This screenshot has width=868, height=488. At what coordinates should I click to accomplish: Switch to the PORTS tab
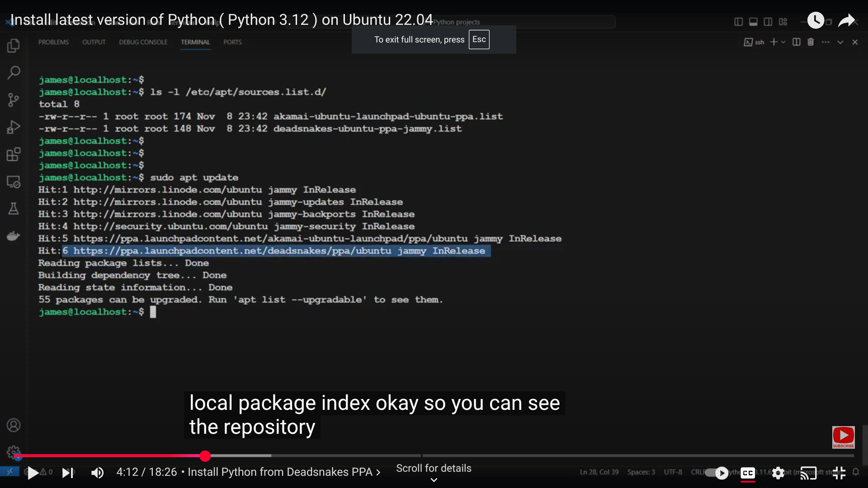232,42
